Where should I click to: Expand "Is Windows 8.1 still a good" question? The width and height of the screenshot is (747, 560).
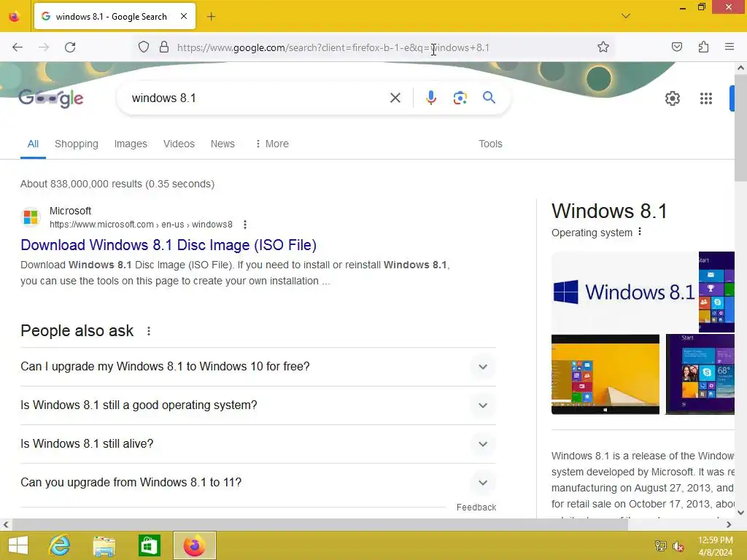pyautogui.click(x=258, y=405)
